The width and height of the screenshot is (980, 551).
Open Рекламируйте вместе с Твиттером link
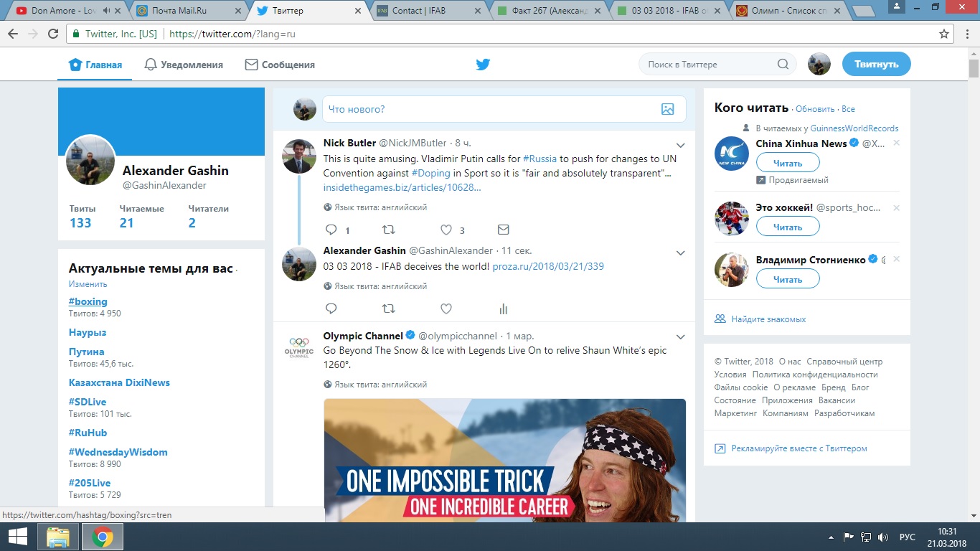coord(799,448)
